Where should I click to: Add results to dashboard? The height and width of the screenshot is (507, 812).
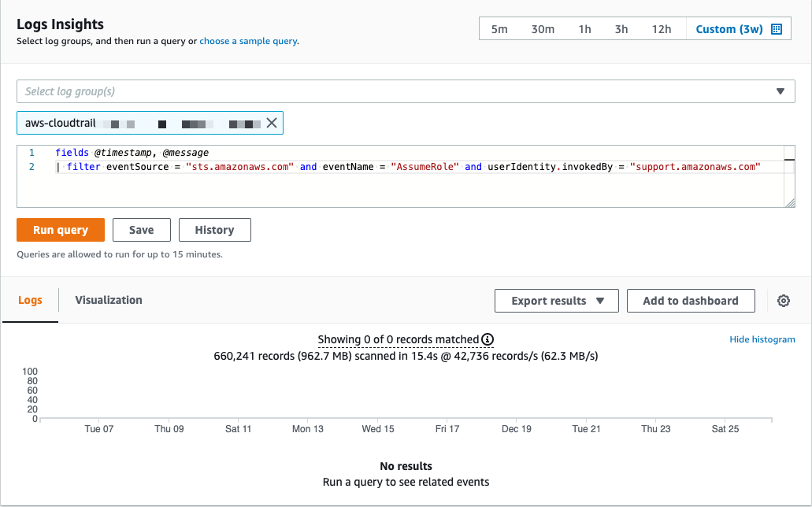691,301
